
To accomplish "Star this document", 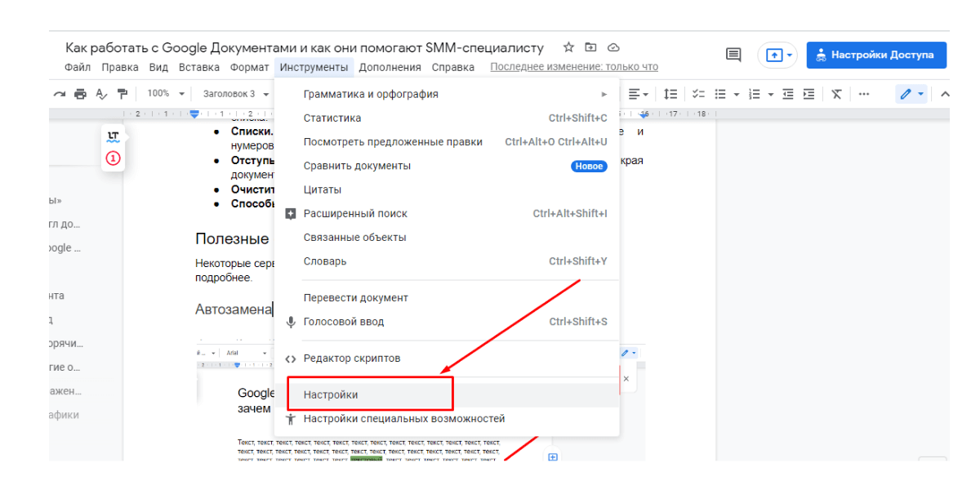I will tap(569, 47).
